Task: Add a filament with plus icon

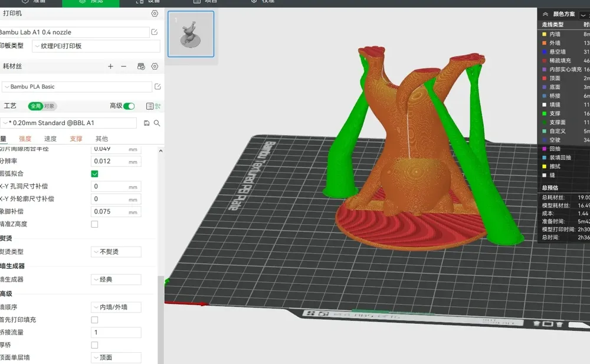Action: 110,66
